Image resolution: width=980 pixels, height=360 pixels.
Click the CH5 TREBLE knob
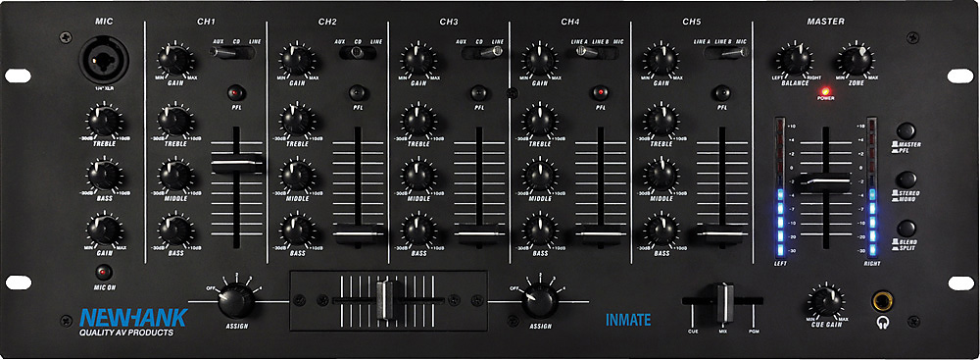click(x=661, y=121)
